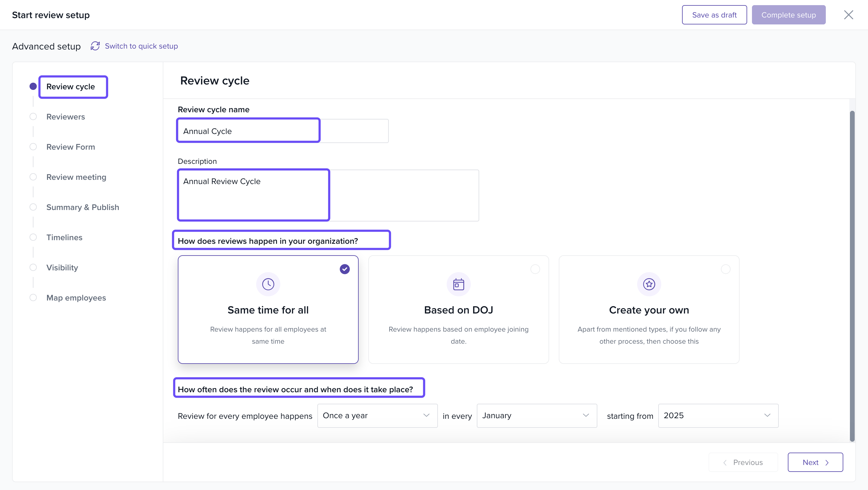868x490 pixels.
Task: Select the Based on DOJ radio option
Action: pos(535,269)
